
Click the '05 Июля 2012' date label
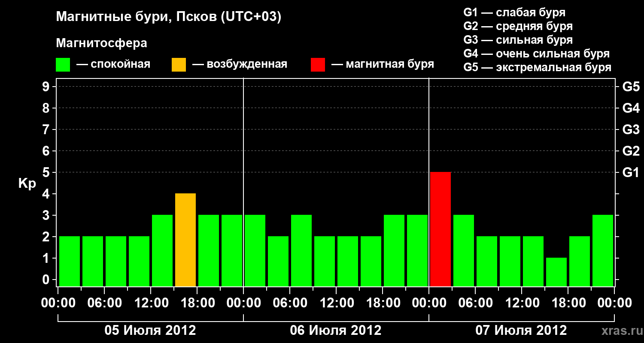coord(150,331)
